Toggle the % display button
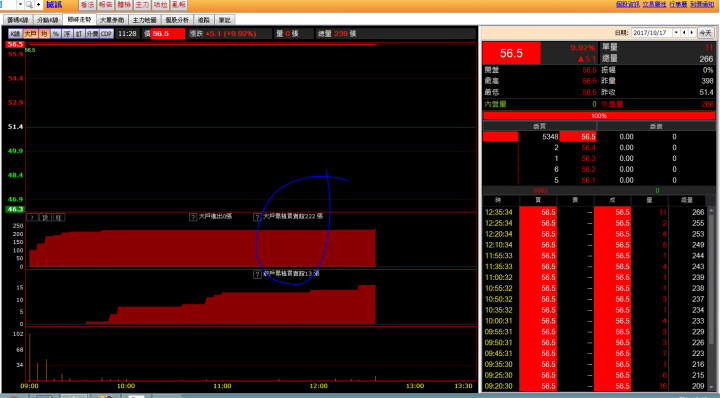Image resolution: width=720 pixels, height=398 pixels. pyautogui.click(x=56, y=34)
